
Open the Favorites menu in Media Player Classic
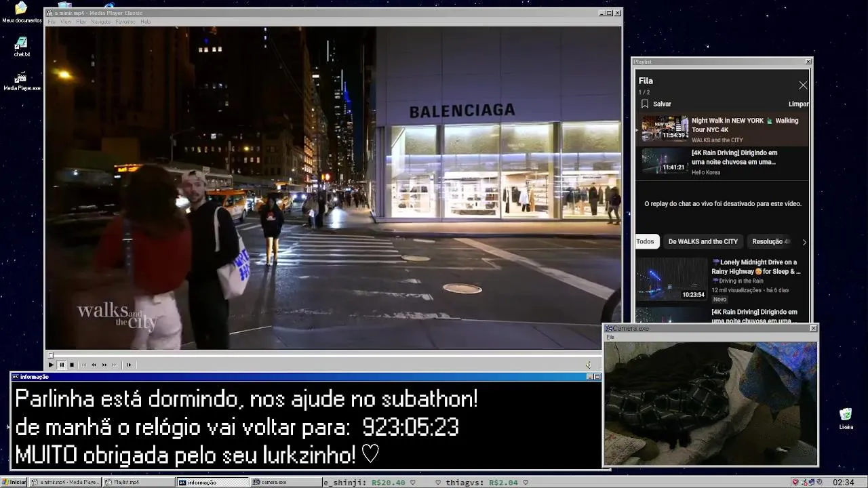[x=125, y=22]
